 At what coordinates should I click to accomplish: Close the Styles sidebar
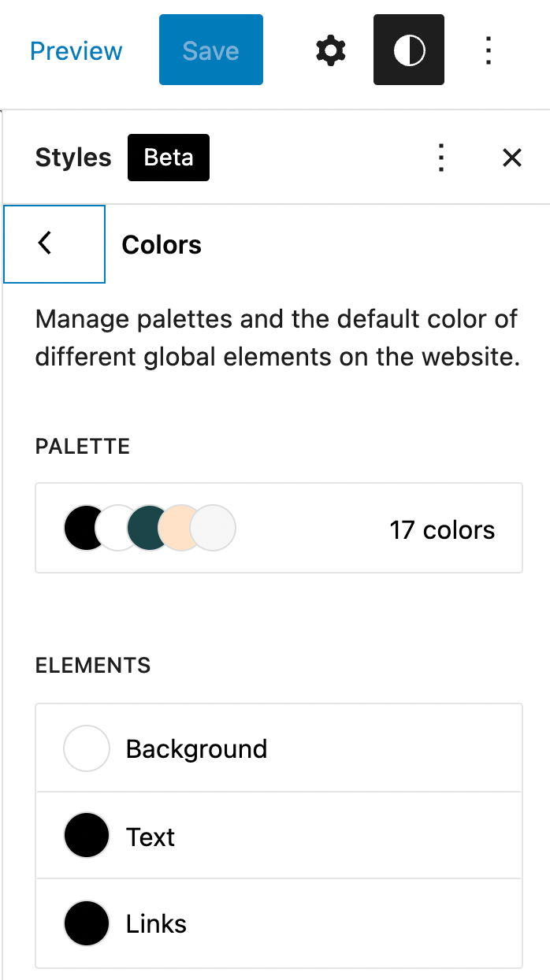pyautogui.click(x=512, y=158)
